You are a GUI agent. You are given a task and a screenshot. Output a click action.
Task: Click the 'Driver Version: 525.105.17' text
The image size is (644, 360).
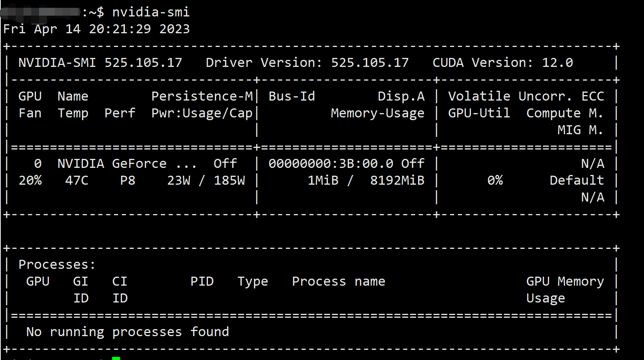pos(307,63)
